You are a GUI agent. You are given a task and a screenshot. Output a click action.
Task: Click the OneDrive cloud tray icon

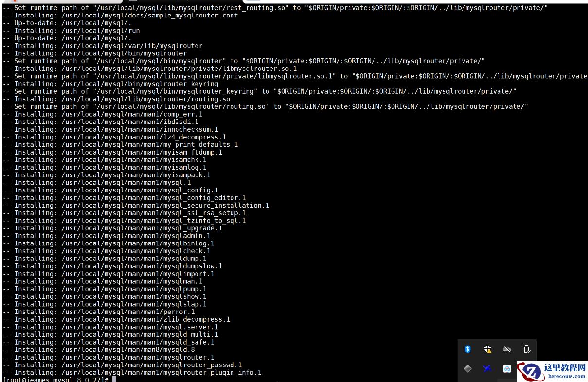click(507, 349)
